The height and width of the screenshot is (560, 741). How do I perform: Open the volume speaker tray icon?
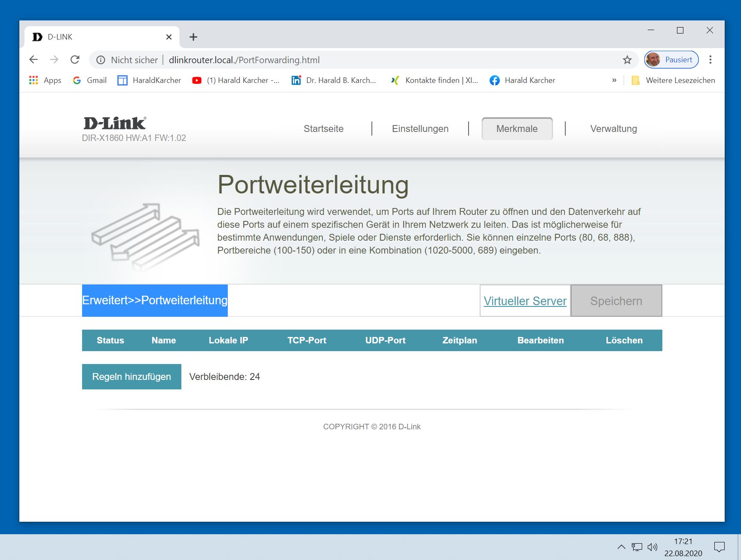pos(652,547)
